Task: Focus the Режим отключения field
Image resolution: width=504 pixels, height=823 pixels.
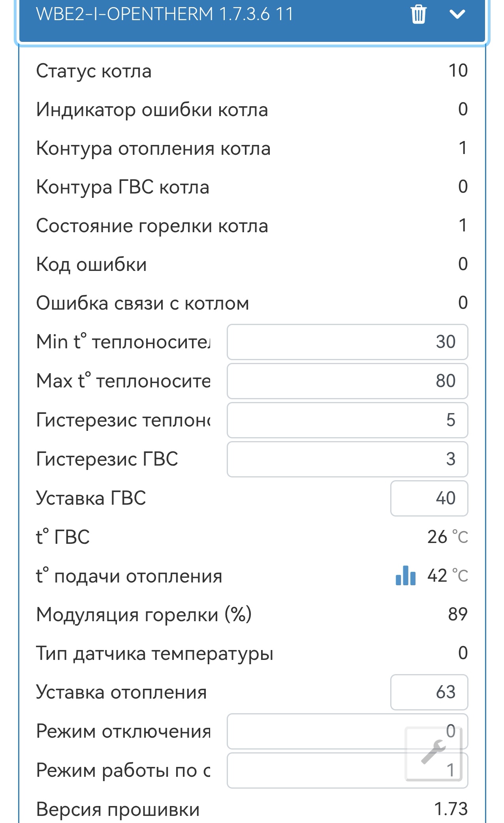Action: [316, 731]
